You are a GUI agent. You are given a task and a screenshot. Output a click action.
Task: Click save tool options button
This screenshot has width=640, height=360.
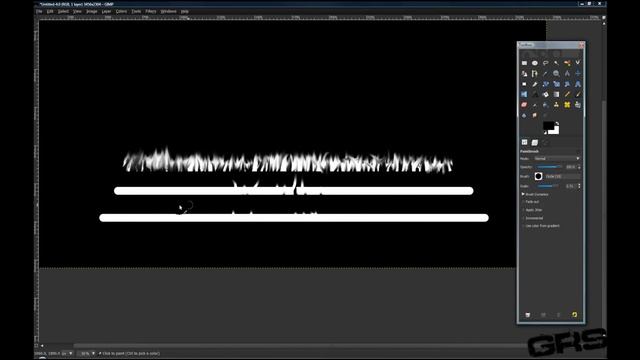click(528, 315)
